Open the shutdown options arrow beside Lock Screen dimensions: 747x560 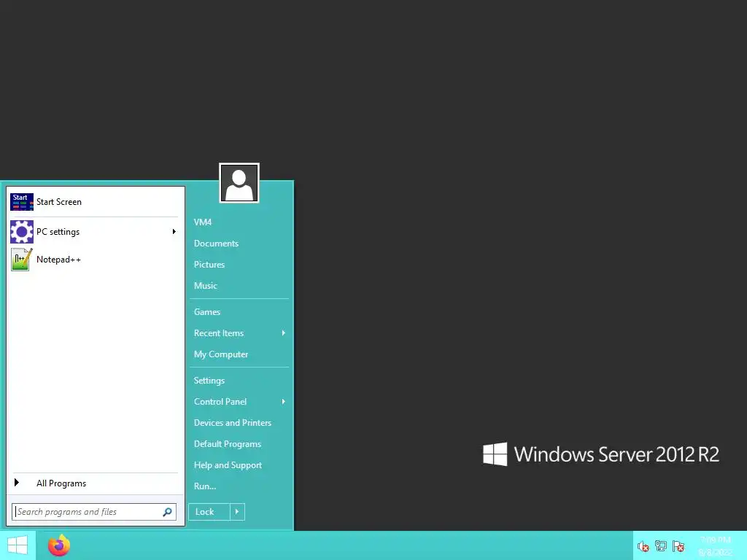point(237,512)
